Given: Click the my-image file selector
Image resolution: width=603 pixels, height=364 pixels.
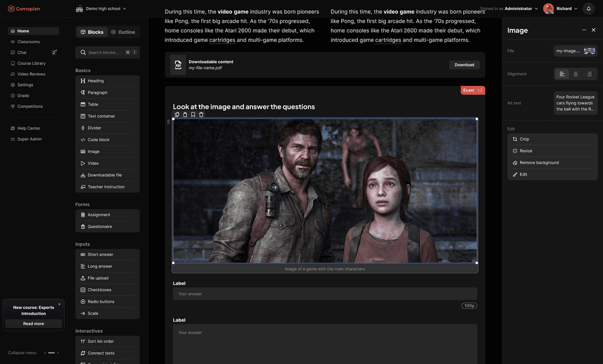Looking at the screenshot, I should pyautogui.click(x=575, y=51).
